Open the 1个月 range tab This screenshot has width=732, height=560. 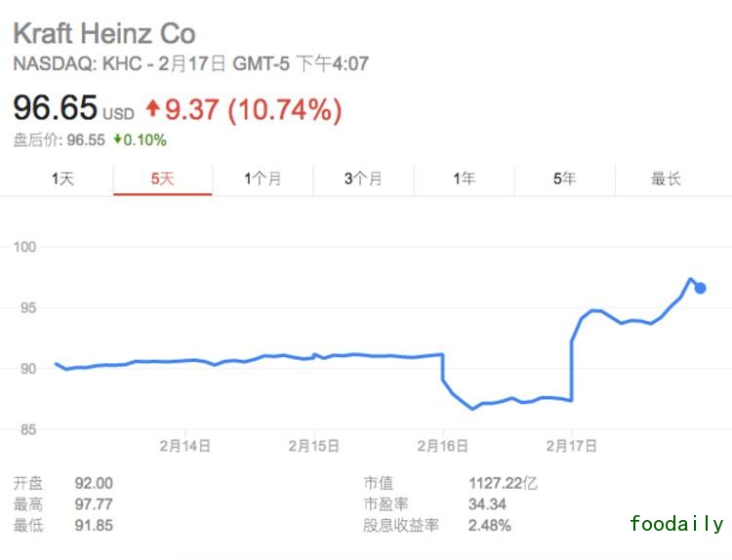(x=263, y=179)
